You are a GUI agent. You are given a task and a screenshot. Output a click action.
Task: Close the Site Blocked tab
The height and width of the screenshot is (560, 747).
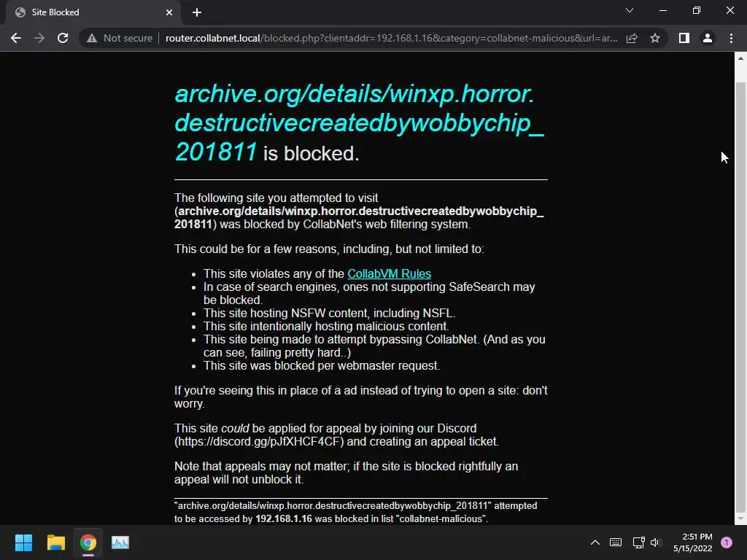(x=169, y=12)
